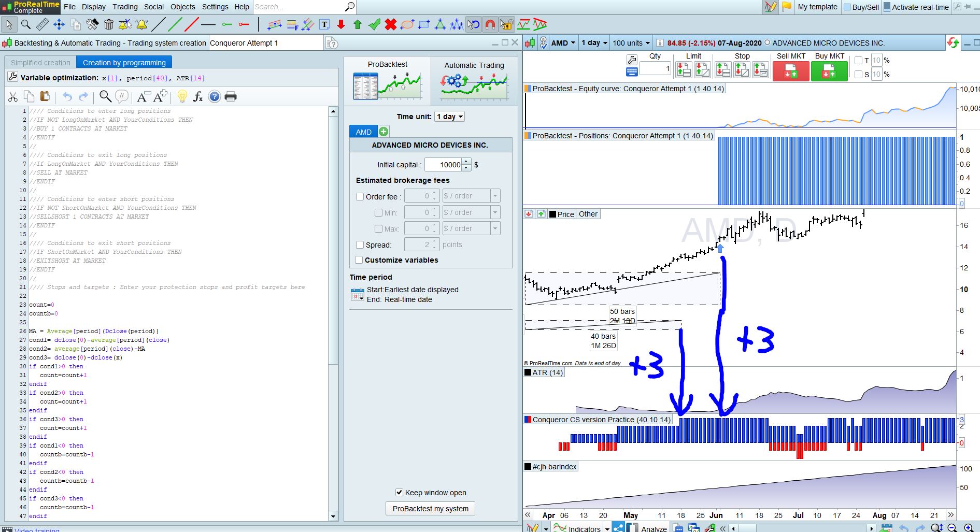Open the Trading menu

point(125,7)
